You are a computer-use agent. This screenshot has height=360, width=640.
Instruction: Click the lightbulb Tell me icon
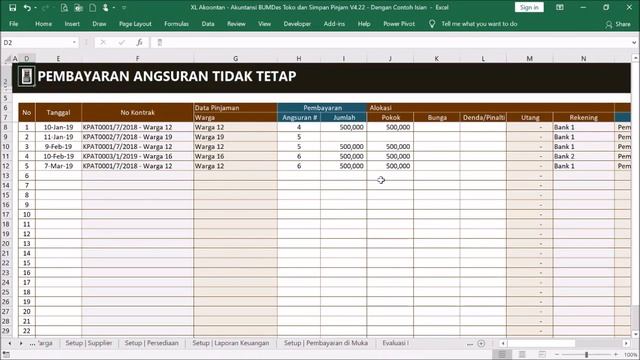point(431,24)
